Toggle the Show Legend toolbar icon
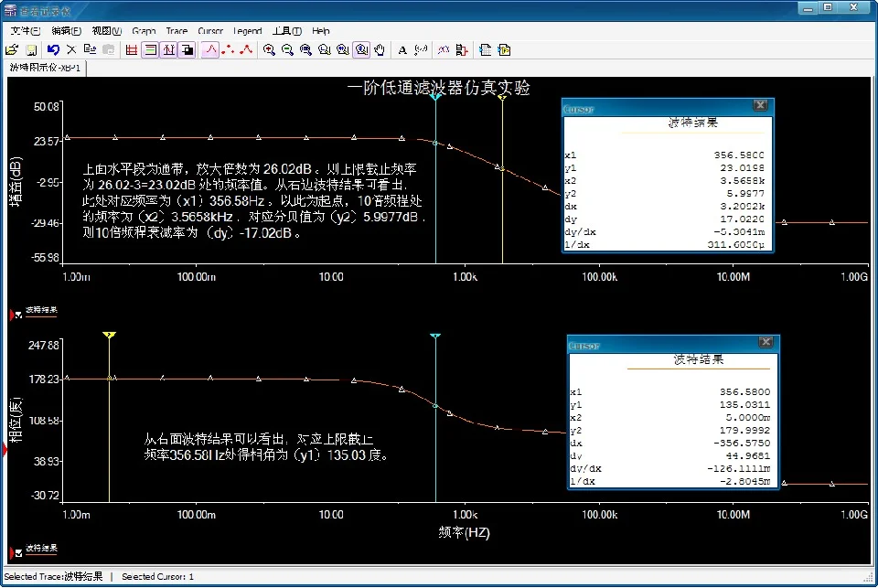Image resolution: width=878 pixels, height=588 pixels. point(150,50)
